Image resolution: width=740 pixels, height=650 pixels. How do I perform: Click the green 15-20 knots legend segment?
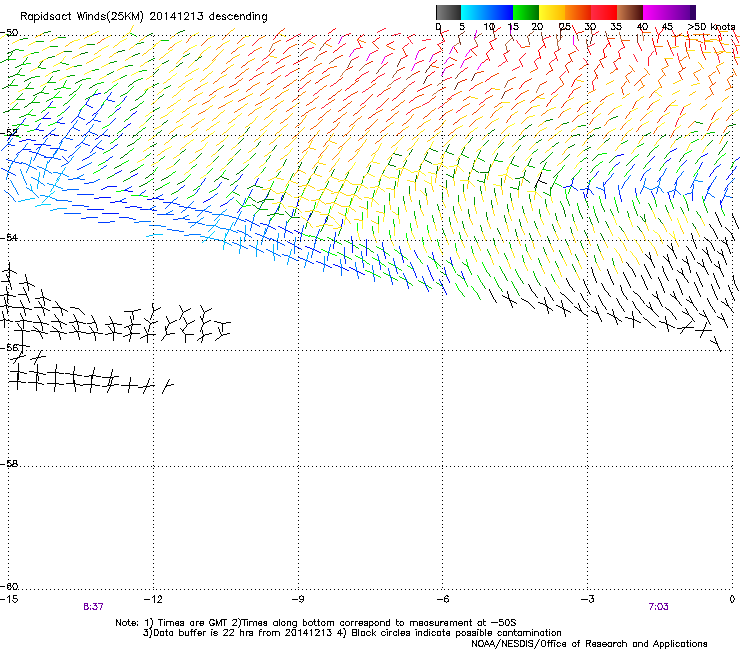pos(526,12)
